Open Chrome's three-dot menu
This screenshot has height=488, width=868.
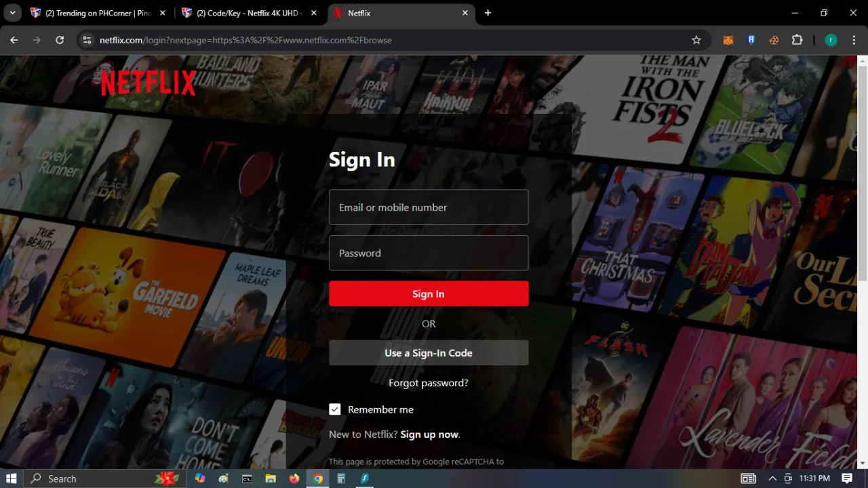coord(853,40)
